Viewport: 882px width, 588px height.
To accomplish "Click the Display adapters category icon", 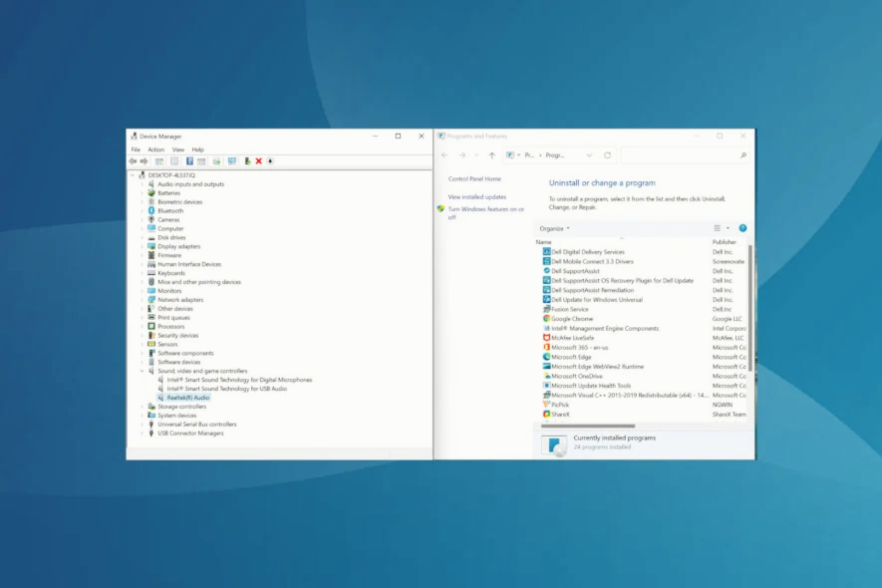I will [x=151, y=246].
